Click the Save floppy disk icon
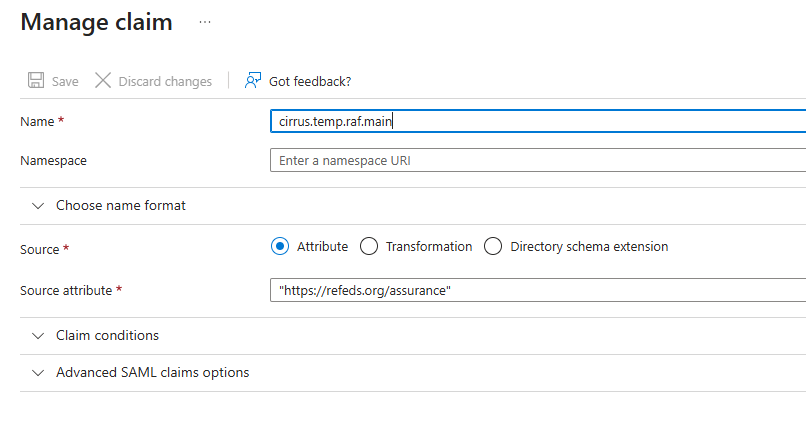 [36, 81]
